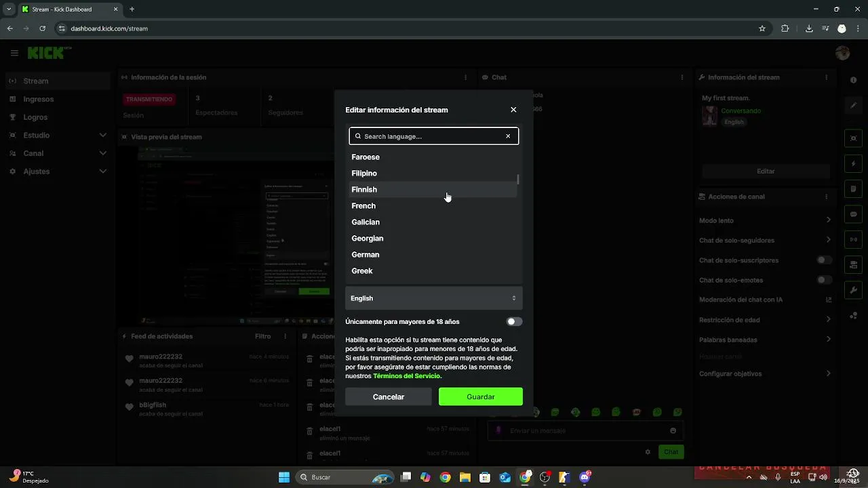Select Greek from the language list
The width and height of the screenshot is (868, 488).
click(x=433, y=271)
